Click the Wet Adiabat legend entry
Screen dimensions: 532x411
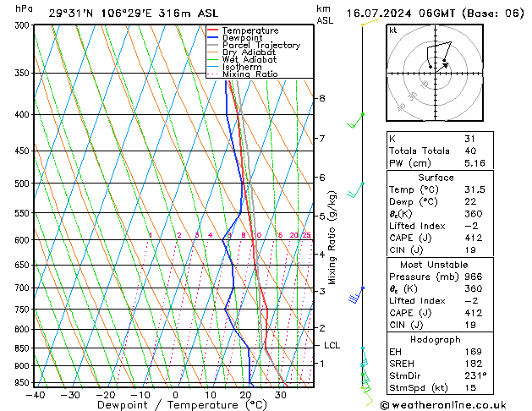[x=247, y=60]
